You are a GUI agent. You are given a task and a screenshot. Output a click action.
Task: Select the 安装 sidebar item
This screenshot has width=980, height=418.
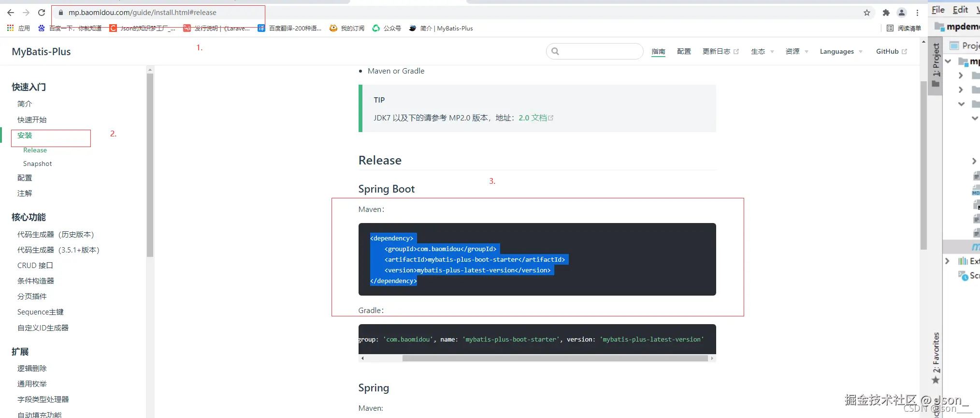tap(25, 135)
